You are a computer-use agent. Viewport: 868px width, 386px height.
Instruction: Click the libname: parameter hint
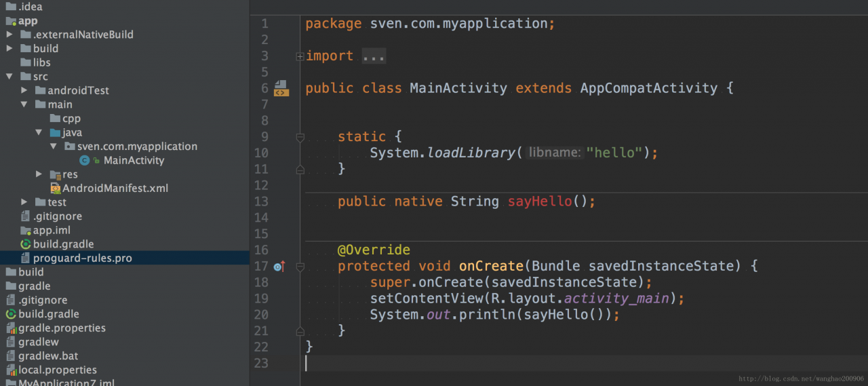555,153
